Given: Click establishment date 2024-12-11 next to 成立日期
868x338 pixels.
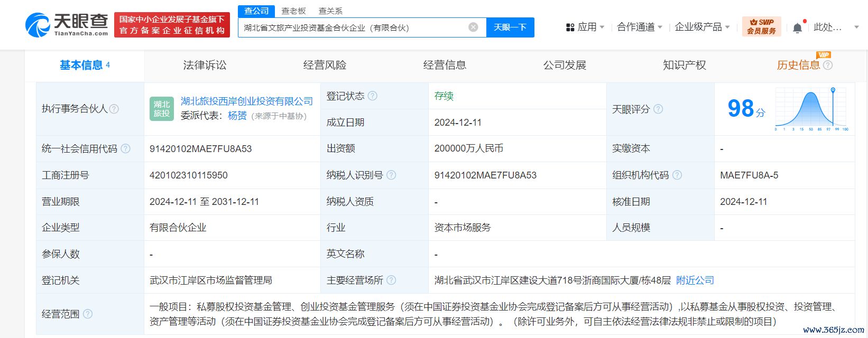Looking at the screenshot, I should coord(458,123).
